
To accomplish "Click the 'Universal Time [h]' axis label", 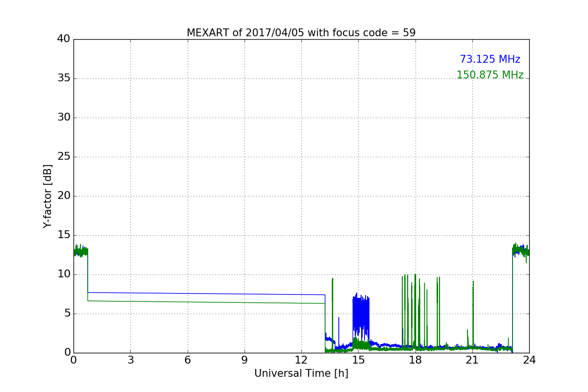I will click(301, 373).
